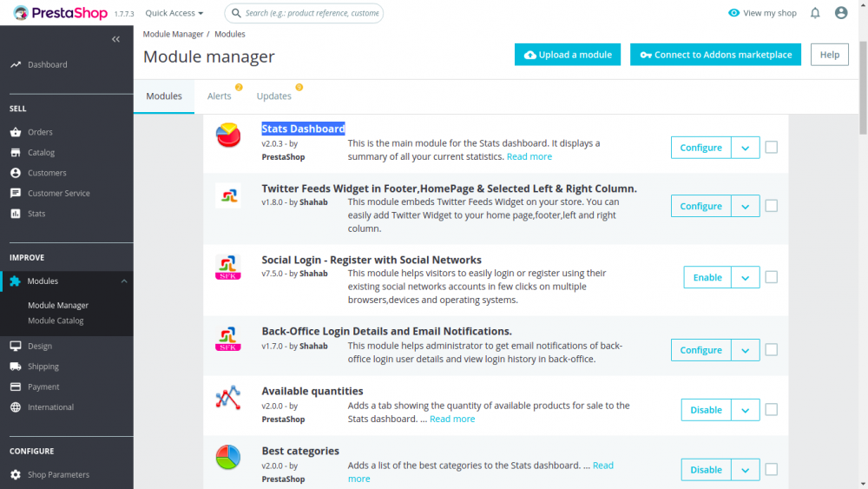Open Back-Office Login Details actions dropdown
Screen dimensions: 868x489
(745, 350)
